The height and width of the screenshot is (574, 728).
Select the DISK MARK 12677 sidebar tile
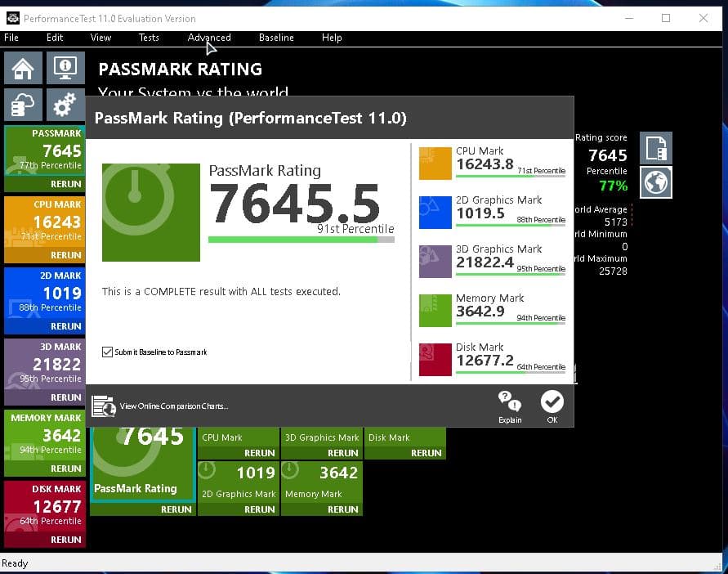45,507
